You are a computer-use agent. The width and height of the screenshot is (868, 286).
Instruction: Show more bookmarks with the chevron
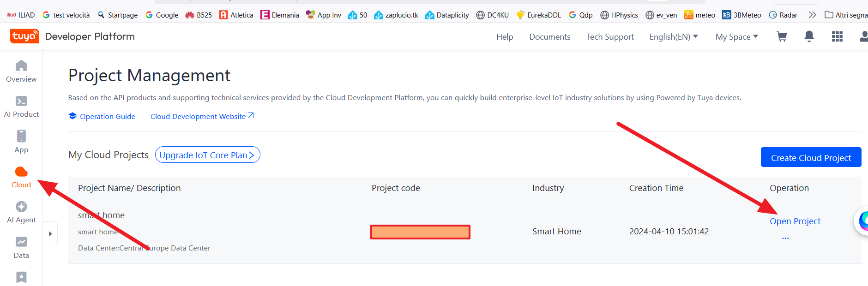(x=812, y=15)
